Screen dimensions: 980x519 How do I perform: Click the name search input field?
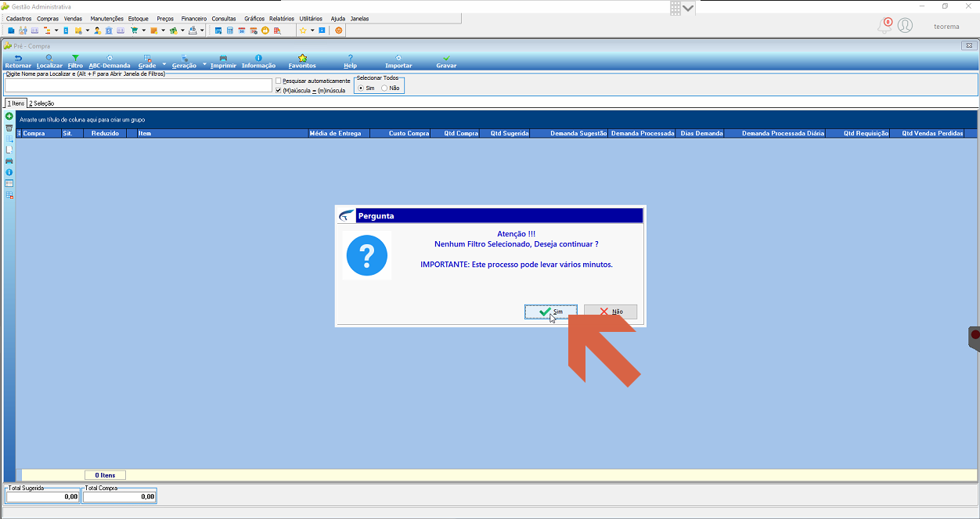tap(138, 85)
